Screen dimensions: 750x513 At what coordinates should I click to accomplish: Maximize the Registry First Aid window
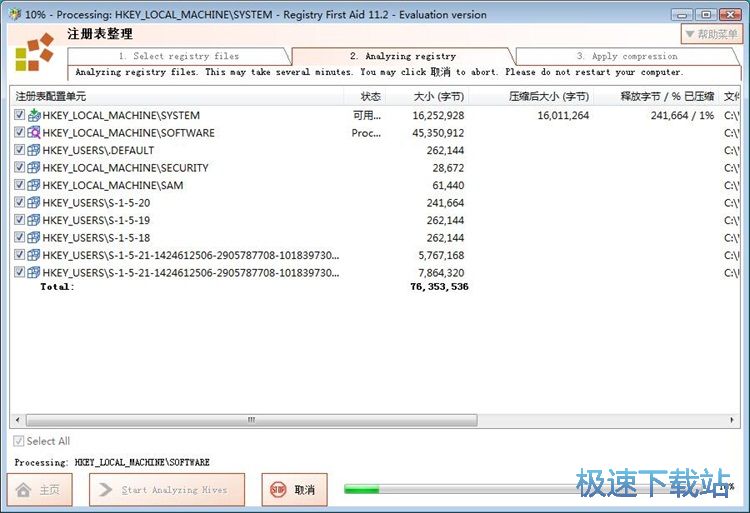[x=706, y=15]
